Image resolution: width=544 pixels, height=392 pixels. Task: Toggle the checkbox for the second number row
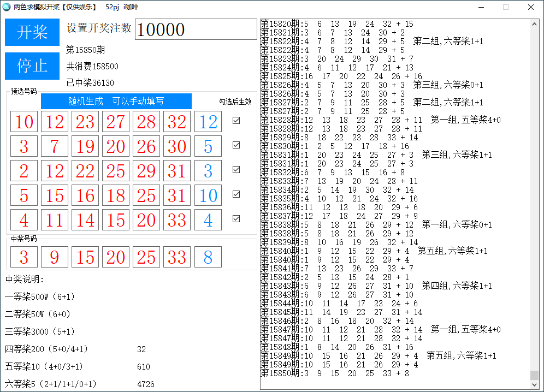237,145
